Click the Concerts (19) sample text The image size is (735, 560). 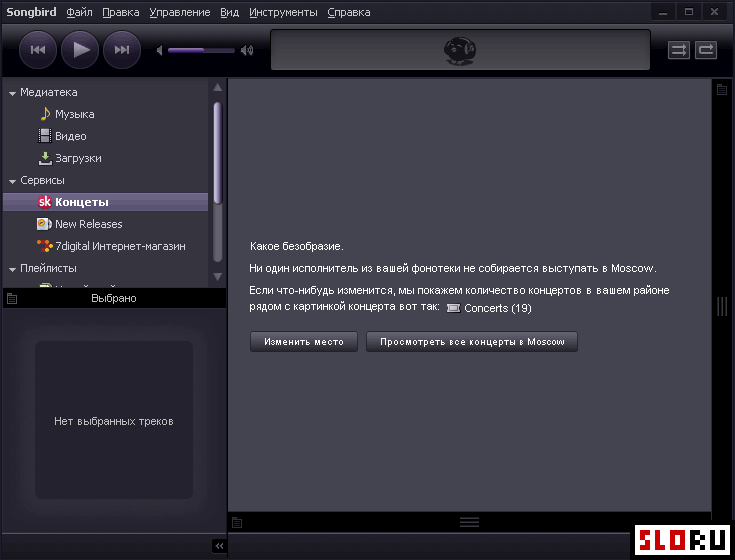click(498, 308)
